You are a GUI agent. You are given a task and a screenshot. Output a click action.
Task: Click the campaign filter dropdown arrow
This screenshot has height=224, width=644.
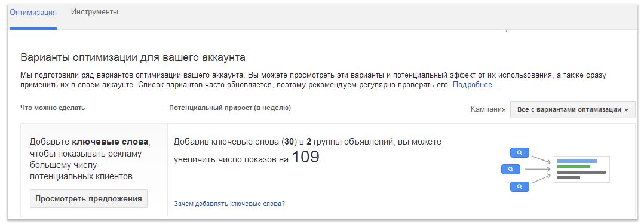[626, 110]
